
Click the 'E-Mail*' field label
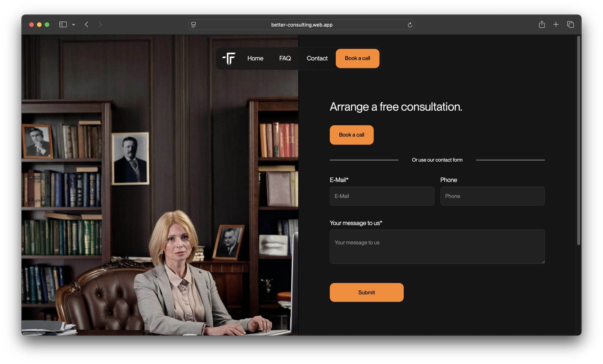click(339, 180)
